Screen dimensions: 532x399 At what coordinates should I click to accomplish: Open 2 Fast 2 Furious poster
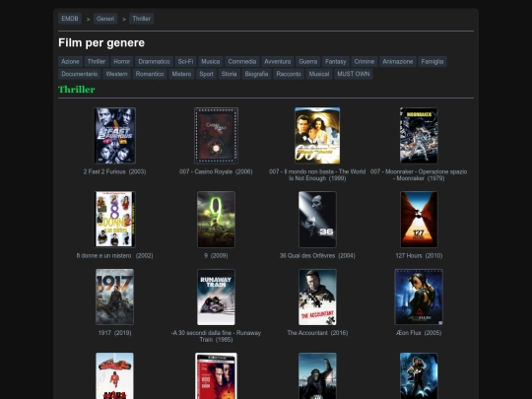(x=114, y=136)
